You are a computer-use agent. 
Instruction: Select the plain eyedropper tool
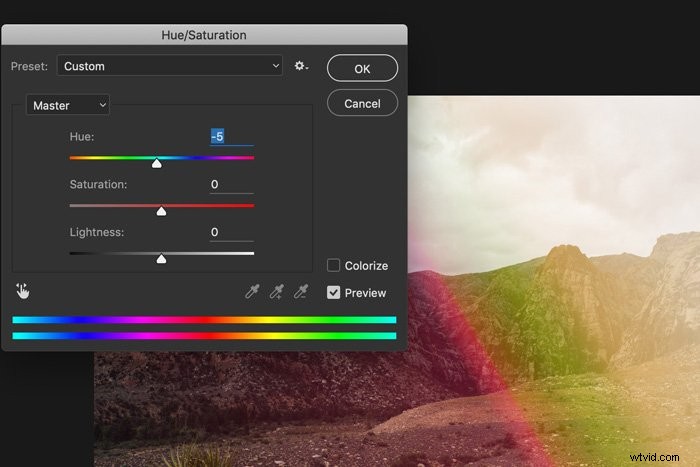[252, 292]
